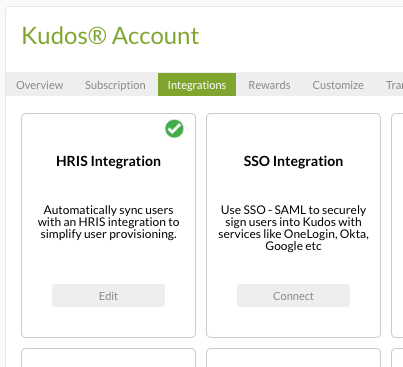
Task: Select the SSO Integration card title
Action: (293, 161)
